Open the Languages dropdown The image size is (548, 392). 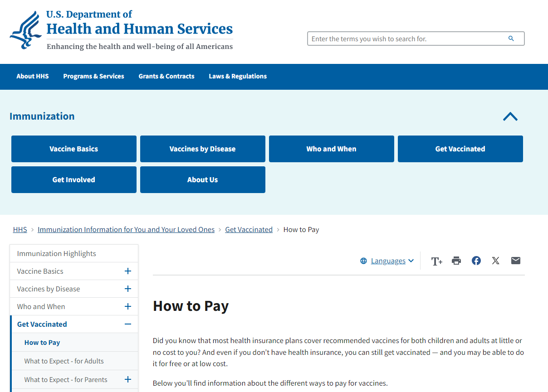pyautogui.click(x=388, y=261)
